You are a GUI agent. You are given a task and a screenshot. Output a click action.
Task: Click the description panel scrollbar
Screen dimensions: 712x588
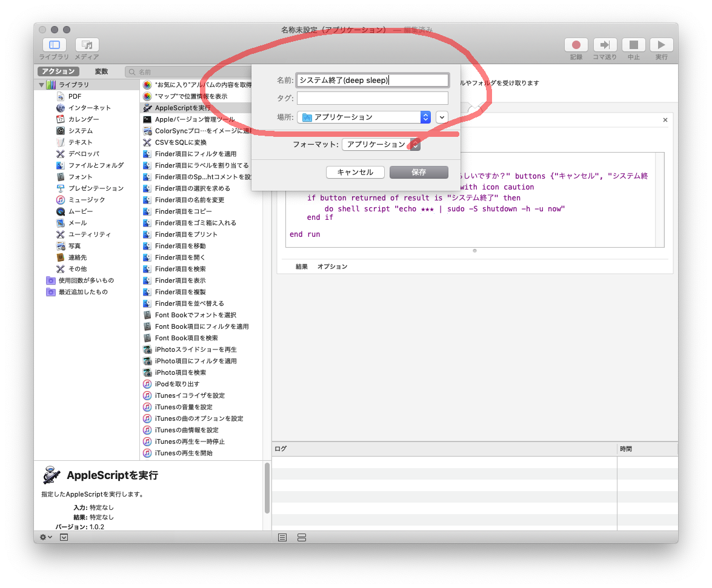click(267, 488)
